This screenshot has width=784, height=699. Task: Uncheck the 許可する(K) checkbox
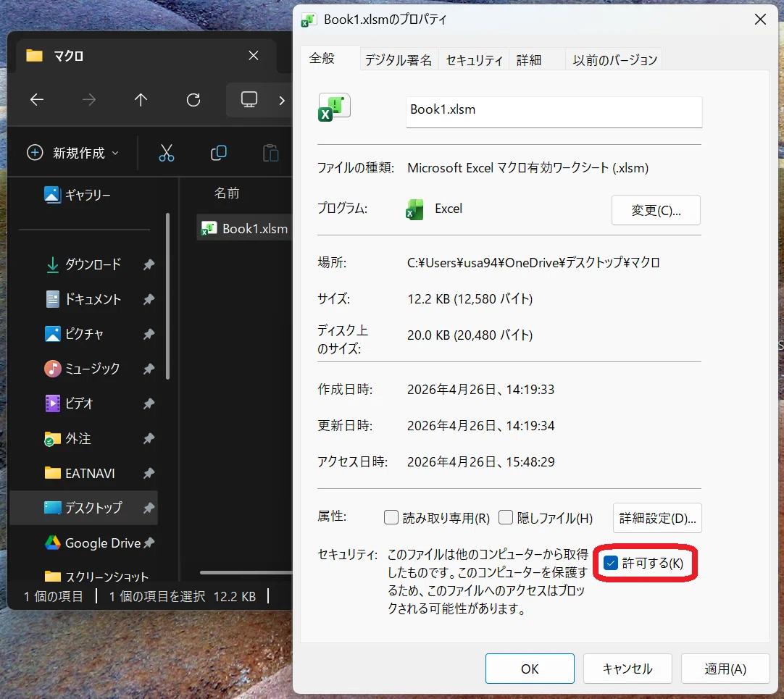[611, 563]
